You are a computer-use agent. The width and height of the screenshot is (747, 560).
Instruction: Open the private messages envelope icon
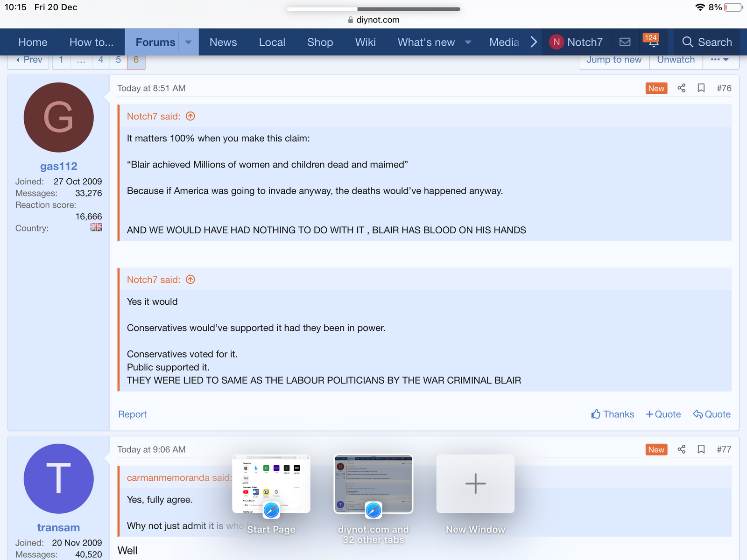coord(625,42)
